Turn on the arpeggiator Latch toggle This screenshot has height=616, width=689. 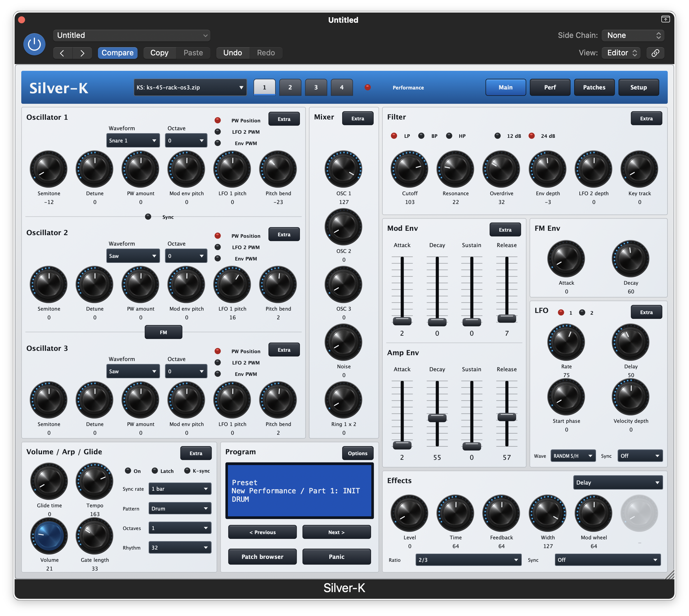point(155,471)
